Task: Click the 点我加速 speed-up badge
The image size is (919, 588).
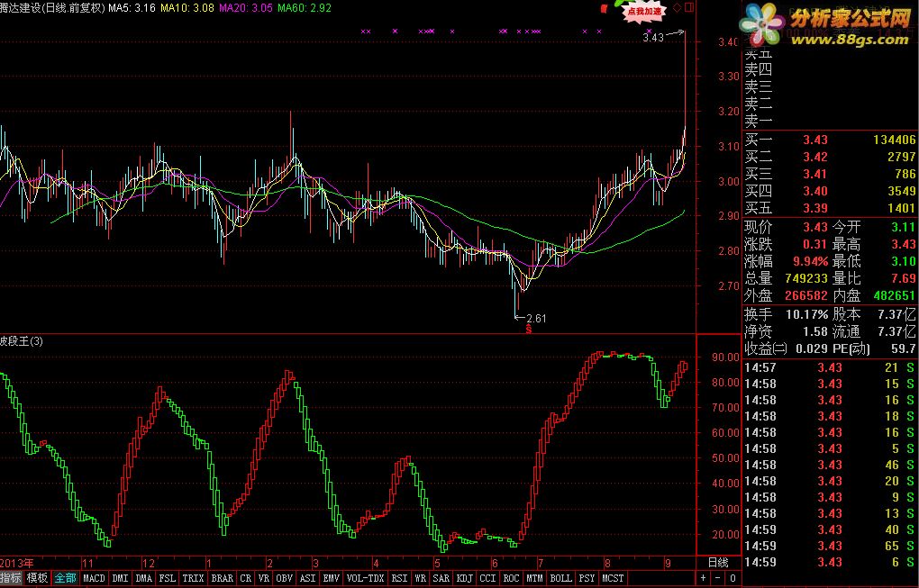Action: point(643,11)
